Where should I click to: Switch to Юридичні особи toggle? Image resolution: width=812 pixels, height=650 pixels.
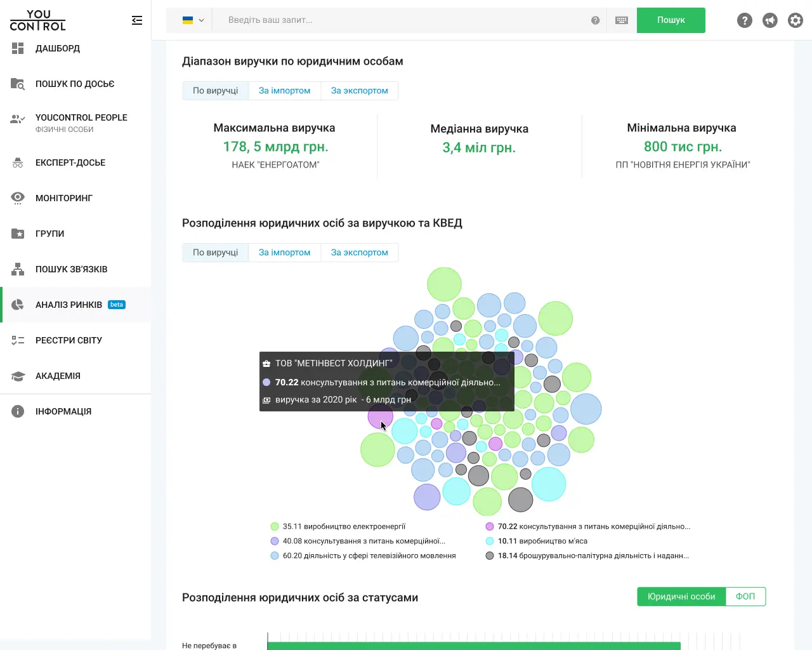[681, 597]
